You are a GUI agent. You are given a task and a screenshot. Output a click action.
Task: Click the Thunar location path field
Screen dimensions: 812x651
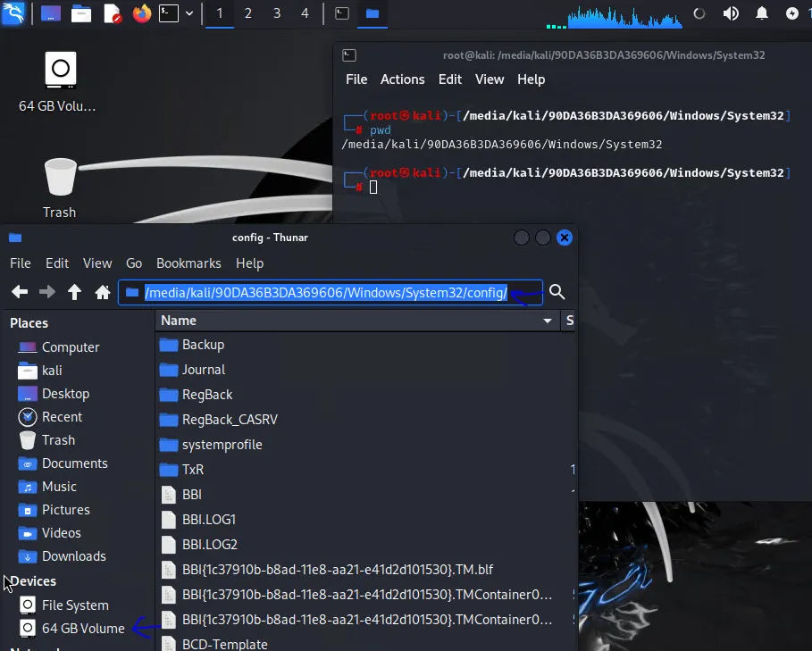click(x=331, y=293)
